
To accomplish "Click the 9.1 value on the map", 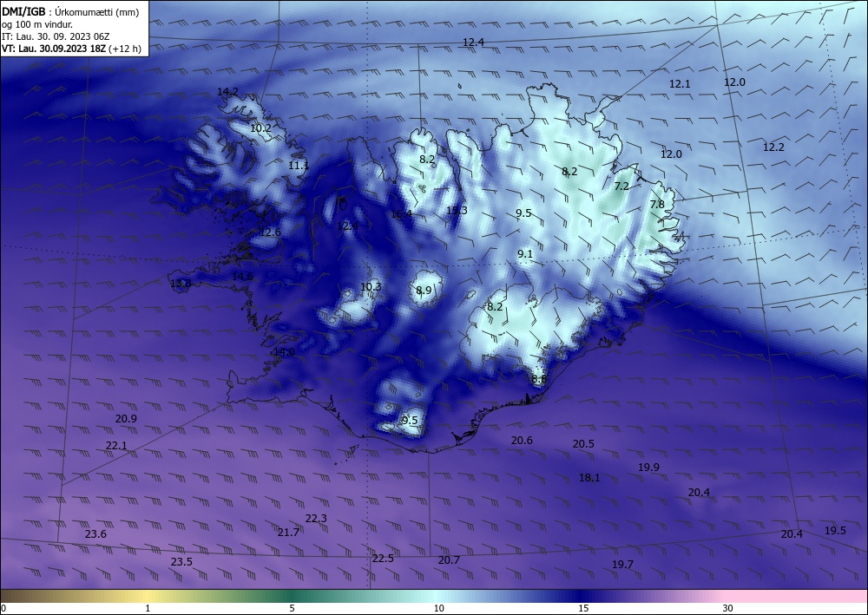I will [525, 254].
